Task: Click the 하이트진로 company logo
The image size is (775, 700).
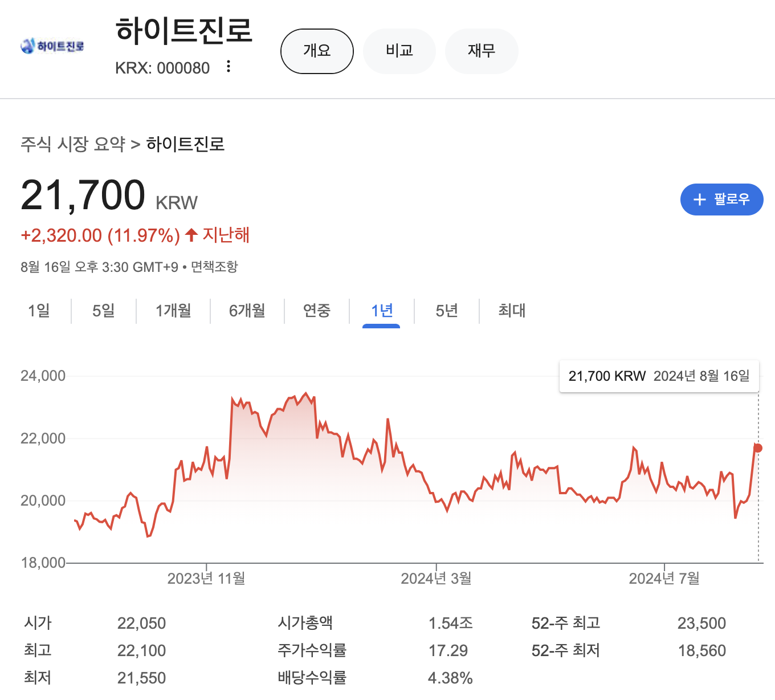Action: pos(52,46)
